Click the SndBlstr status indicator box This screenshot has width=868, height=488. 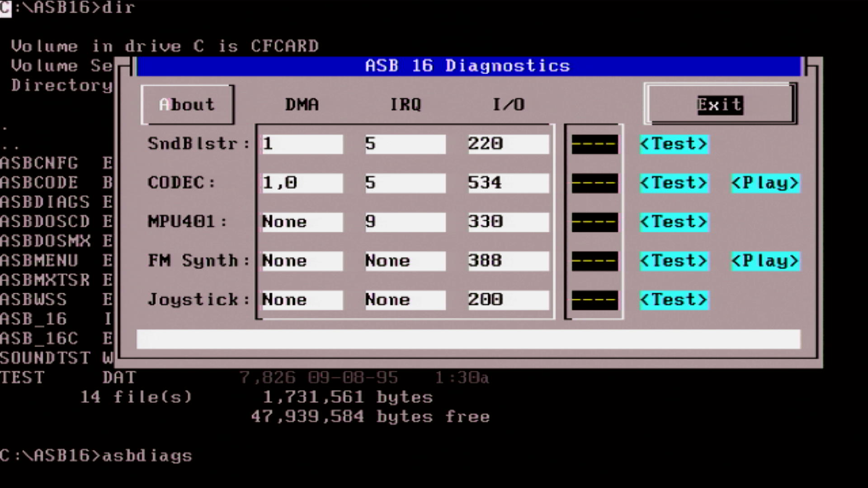tap(594, 145)
